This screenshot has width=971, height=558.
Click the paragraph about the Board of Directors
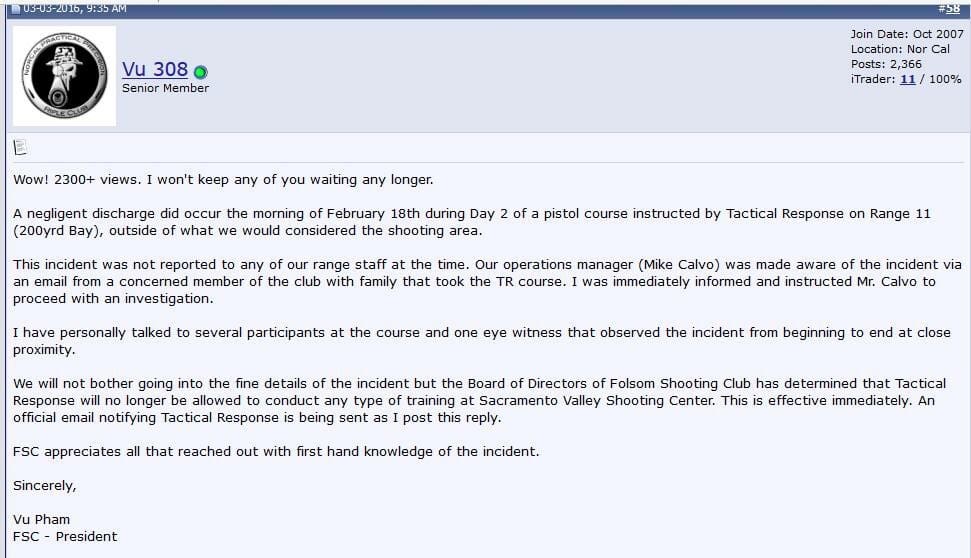click(x=480, y=400)
